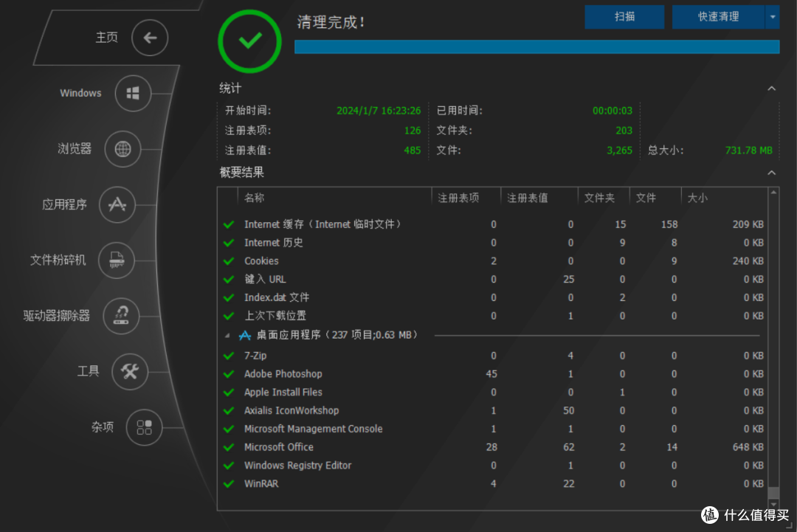This screenshot has height=532, width=797.
Task: Click the 桌面应用程序 group icon
Action: point(245,335)
